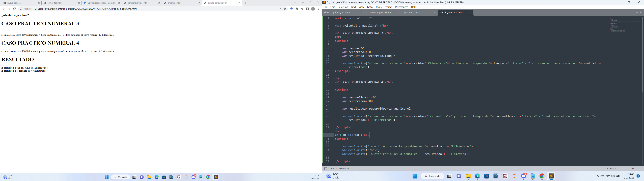Open File Explorer from taskbar below Chrome
The width and height of the screenshot is (644, 181).
coord(149,177)
